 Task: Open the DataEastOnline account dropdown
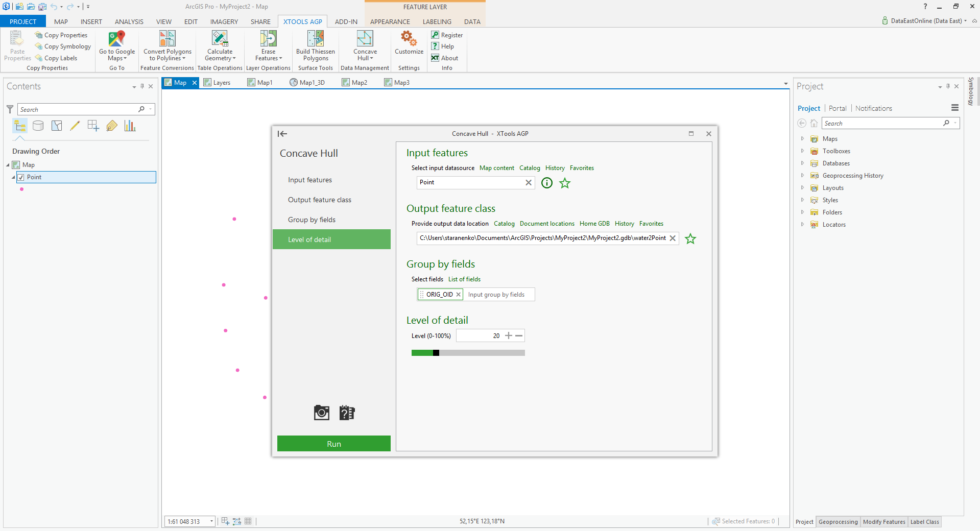click(x=965, y=21)
